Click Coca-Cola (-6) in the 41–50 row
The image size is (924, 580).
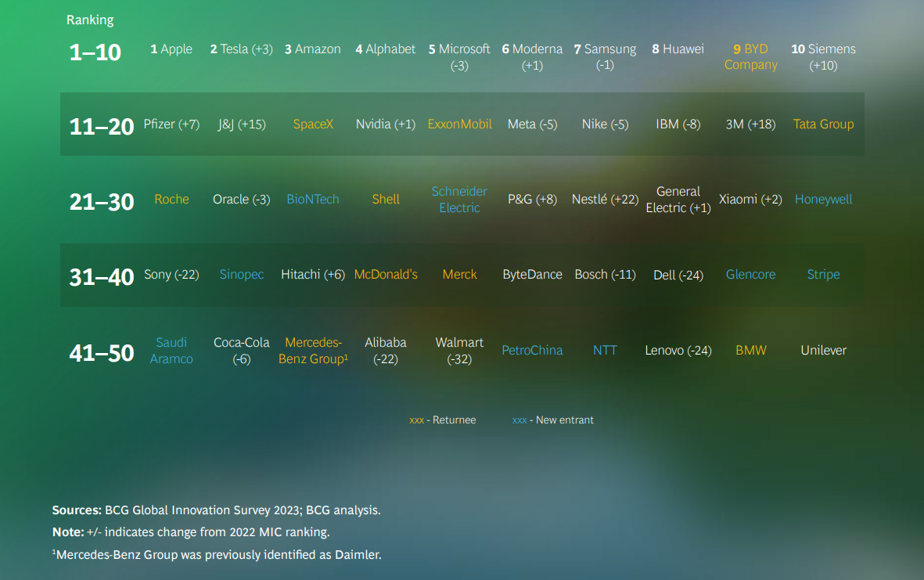click(242, 351)
